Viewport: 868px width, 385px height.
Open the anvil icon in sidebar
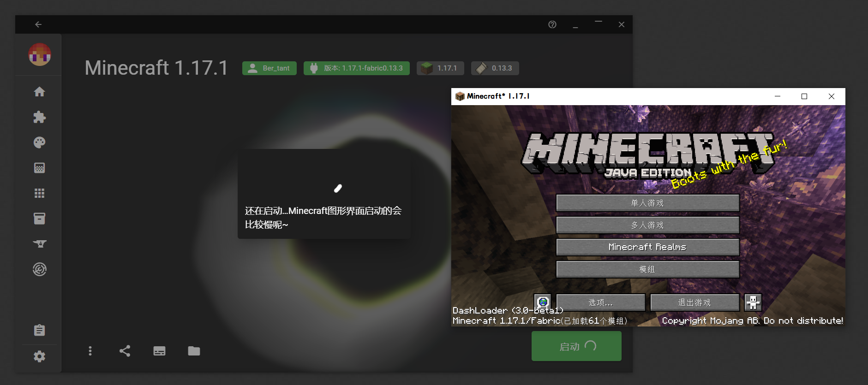(40, 244)
